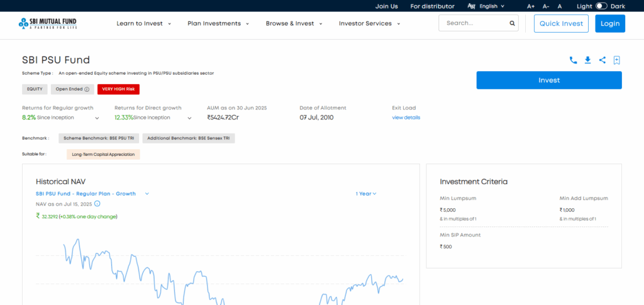Screen dimensions: 644x305
Task: Click the large Invest button
Action: (548, 80)
